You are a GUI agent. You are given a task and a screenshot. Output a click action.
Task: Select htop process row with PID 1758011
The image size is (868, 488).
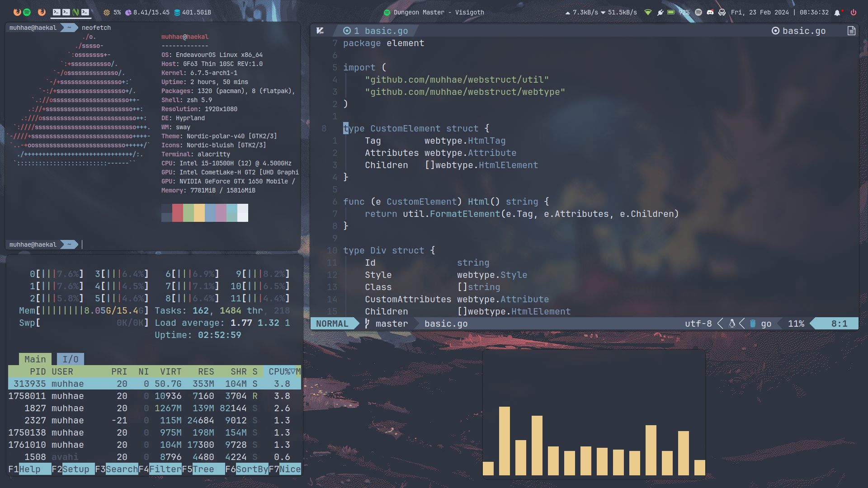coord(155,396)
